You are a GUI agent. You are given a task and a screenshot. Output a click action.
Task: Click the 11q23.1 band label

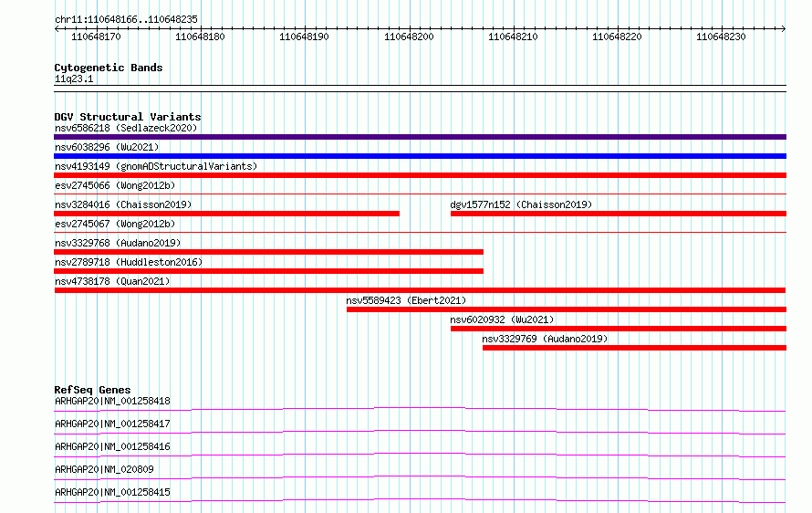[x=74, y=79]
